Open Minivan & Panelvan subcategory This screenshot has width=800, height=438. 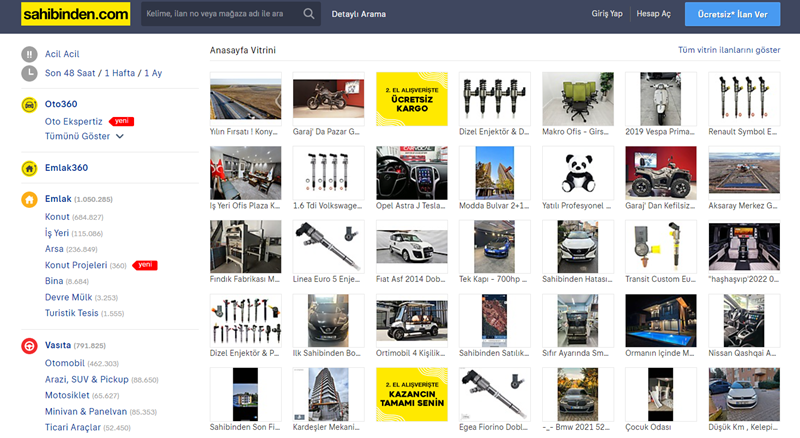pos(86,411)
